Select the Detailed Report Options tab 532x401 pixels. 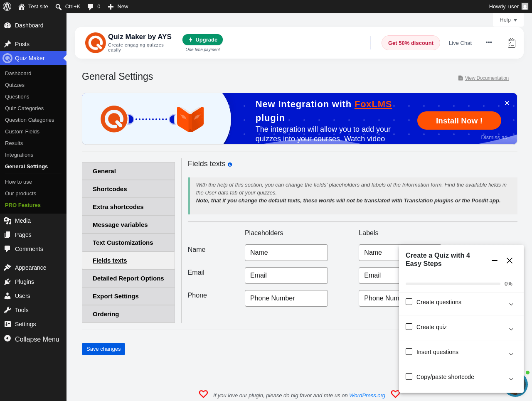pos(128,278)
